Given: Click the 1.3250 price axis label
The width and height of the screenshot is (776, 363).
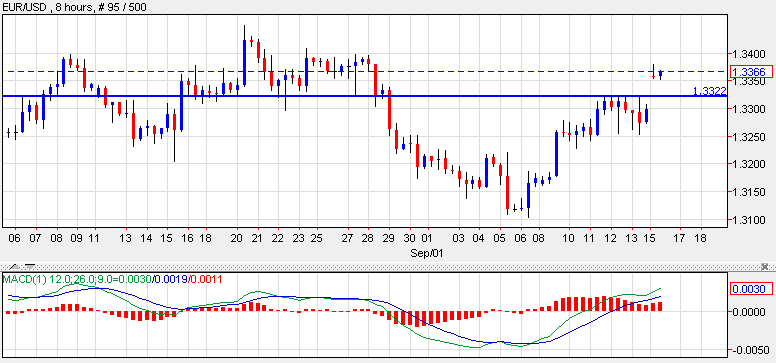Looking at the screenshot, I should pyautogui.click(x=750, y=136).
